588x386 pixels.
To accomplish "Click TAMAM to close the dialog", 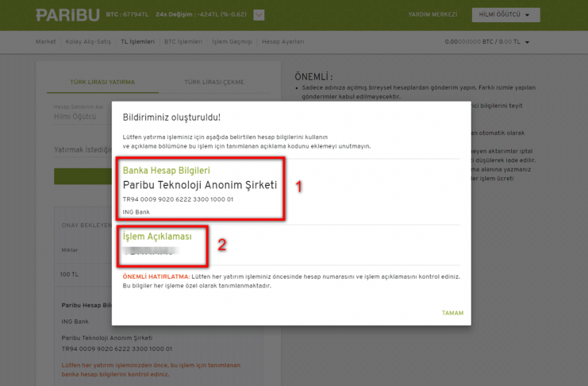I will (x=452, y=313).
